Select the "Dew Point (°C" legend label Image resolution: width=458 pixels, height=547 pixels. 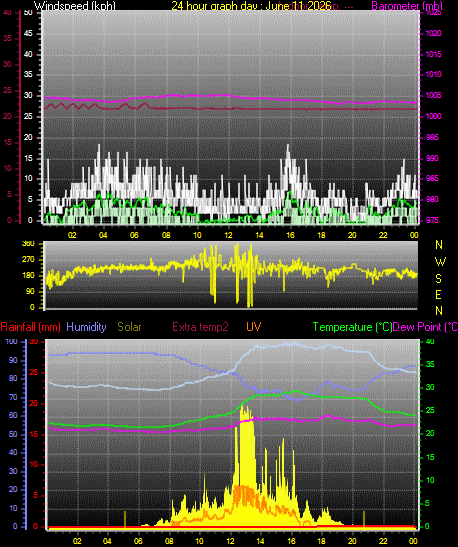click(x=425, y=327)
